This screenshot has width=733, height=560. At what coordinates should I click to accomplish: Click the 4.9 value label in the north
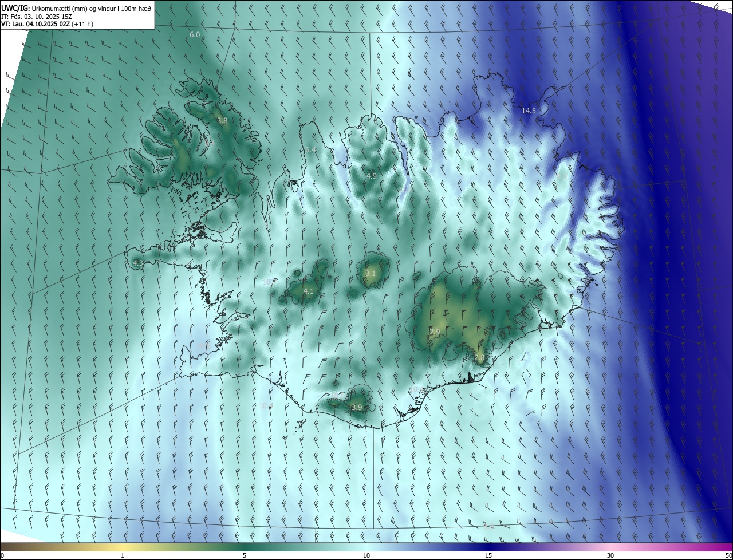click(x=371, y=176)
